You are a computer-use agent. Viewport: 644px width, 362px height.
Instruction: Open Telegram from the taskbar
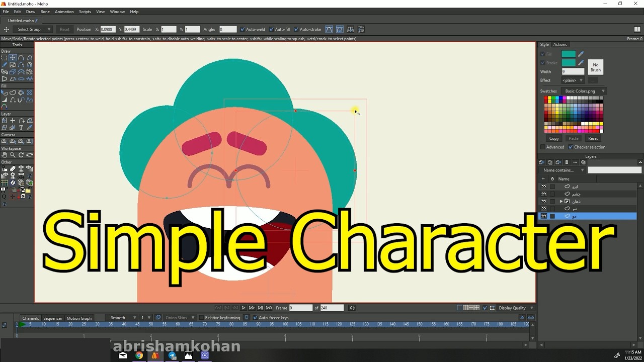(172, 355)
